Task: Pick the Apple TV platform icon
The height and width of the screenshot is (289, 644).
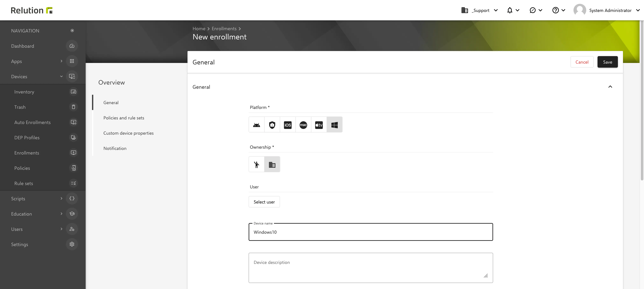Action: pos(319,125)
